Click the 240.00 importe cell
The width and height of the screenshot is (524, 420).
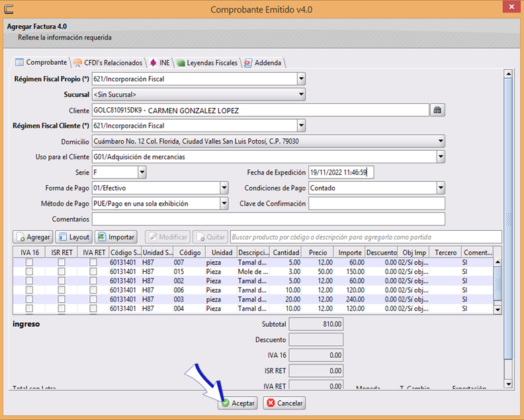349,300
